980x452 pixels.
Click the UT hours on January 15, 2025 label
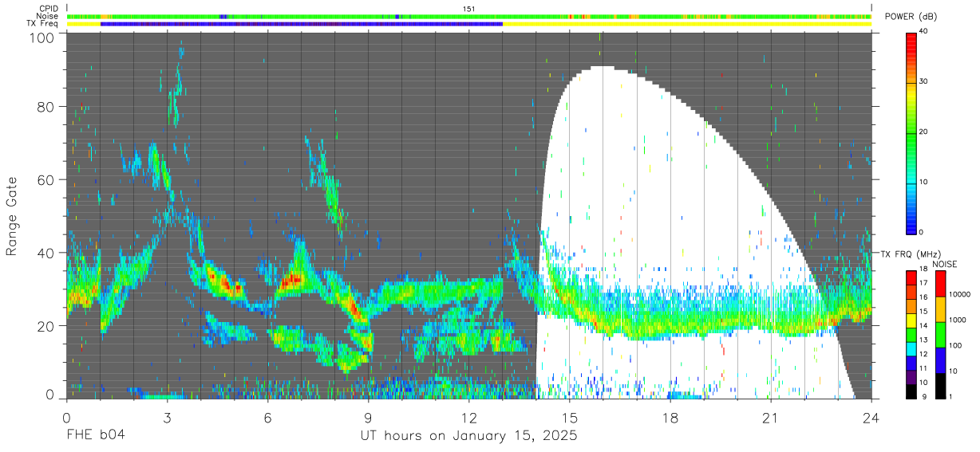pyautogui.click(x=469, y=436)
